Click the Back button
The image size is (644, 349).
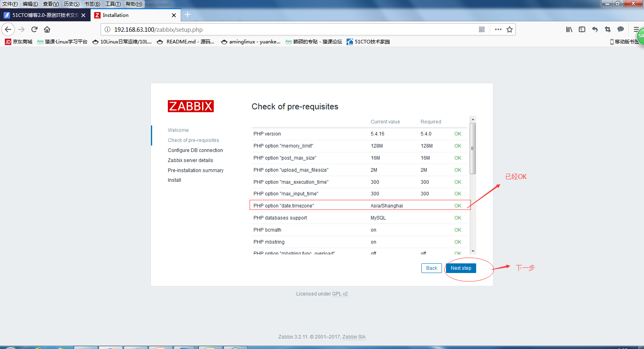pos(431,268)
